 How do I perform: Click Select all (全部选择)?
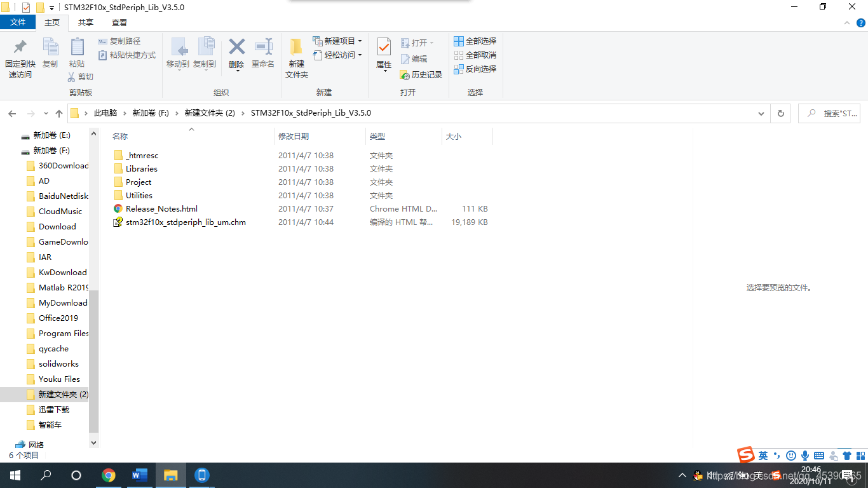tap(475, 41)
